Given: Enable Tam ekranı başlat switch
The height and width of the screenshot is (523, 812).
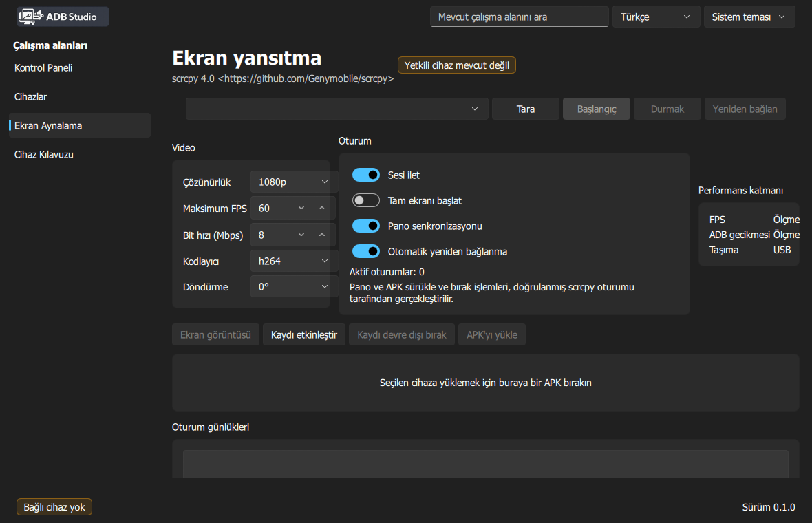Looking at the screenshot, I should (365, 200).
